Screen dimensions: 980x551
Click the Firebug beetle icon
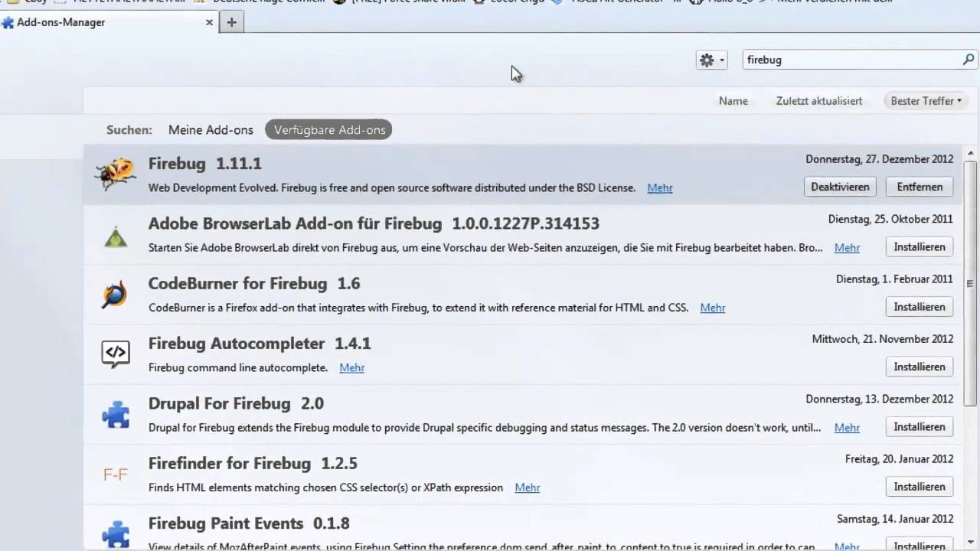coord(116,174)
